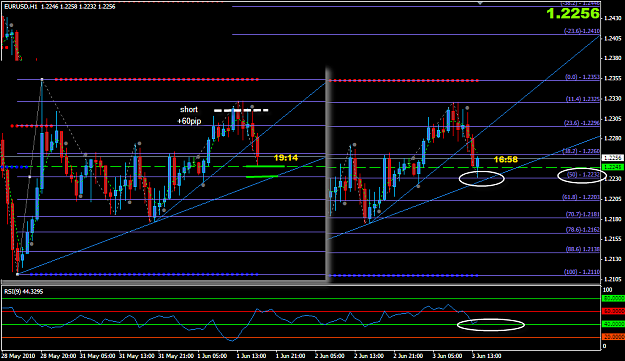This screenshot has width=625, height=361.
Task: Select the (38.2) - 1.2260 Fibonacci label
Action: (582, 151)
